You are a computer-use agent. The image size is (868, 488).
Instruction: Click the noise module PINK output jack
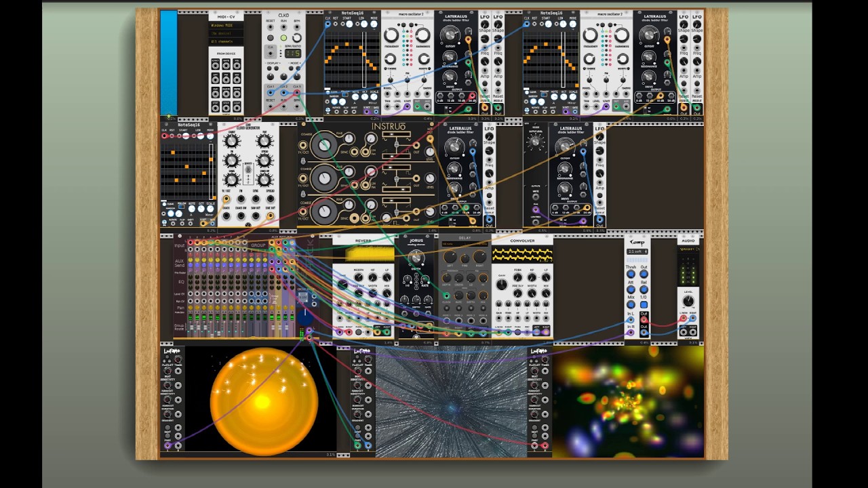pos(536,209)
